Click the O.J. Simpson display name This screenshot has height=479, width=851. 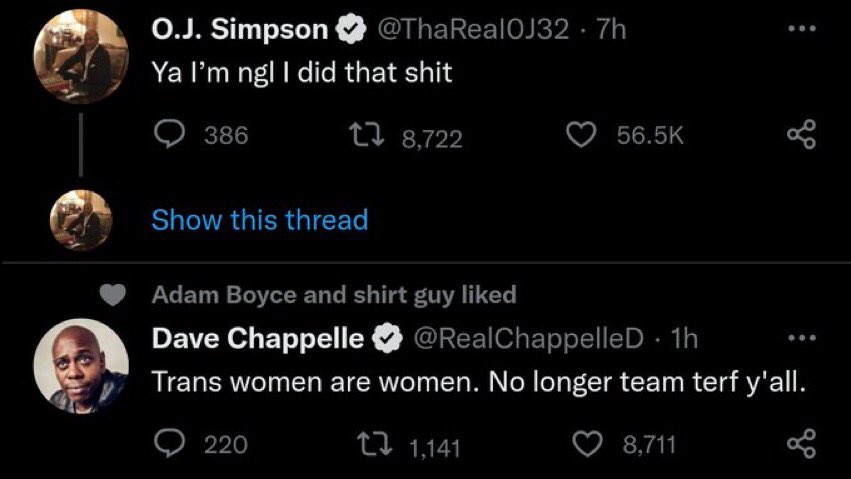tap(240, 30)
